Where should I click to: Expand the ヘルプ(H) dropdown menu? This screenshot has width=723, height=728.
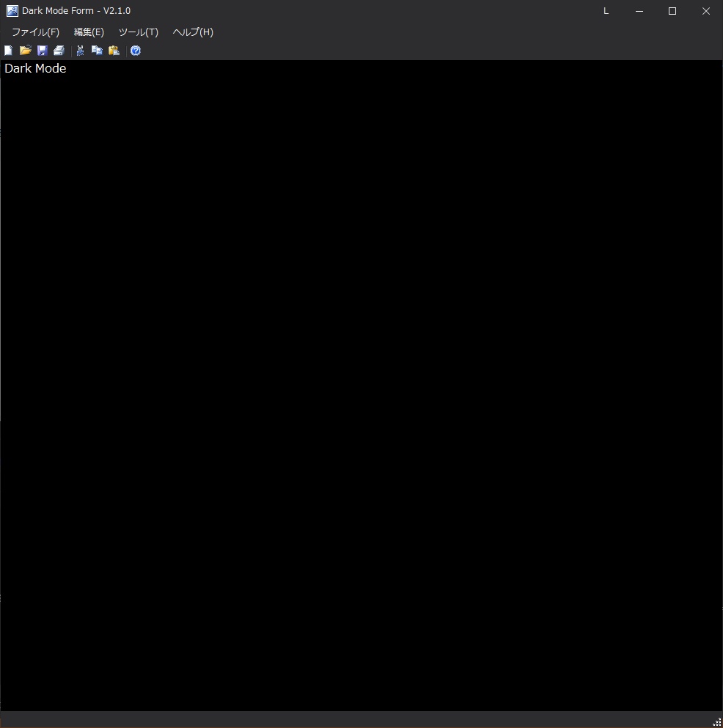coord(192,32)
